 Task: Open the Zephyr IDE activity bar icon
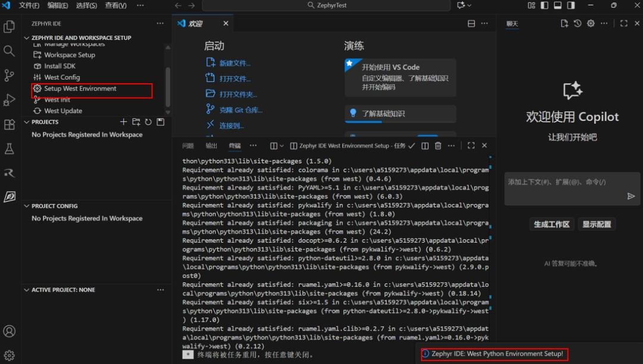(10, 197)
